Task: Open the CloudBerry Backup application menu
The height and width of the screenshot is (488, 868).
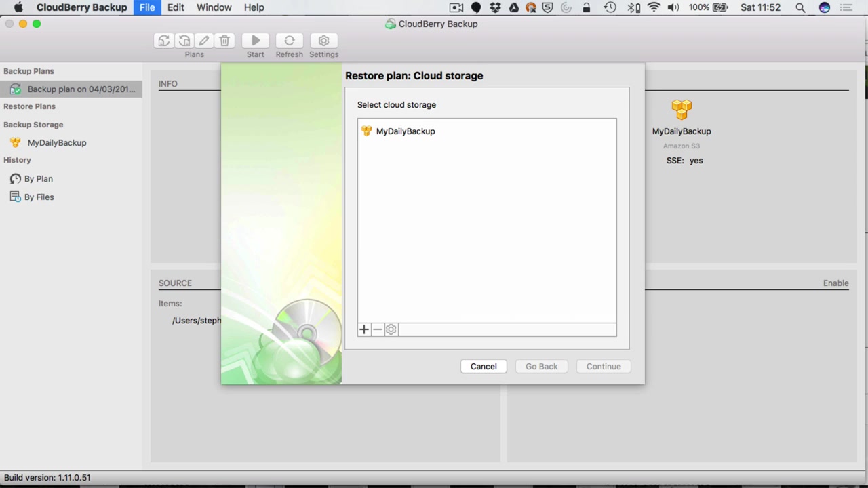Action: click(x=82, y=7)
